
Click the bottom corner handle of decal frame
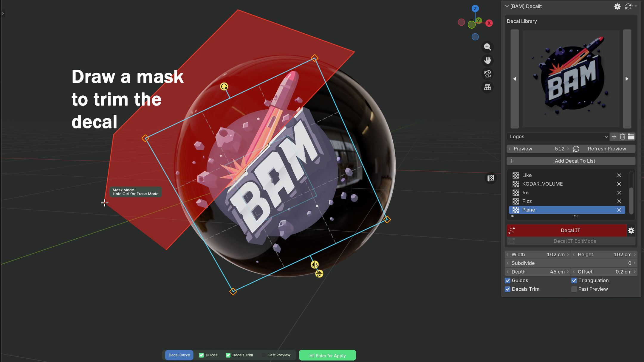233,291
